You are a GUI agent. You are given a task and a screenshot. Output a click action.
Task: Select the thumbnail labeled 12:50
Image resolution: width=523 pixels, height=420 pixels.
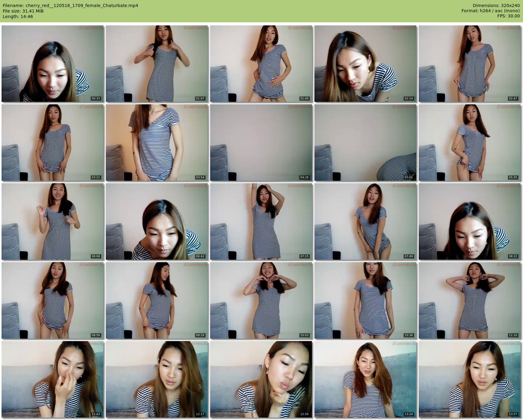(261, 379)
